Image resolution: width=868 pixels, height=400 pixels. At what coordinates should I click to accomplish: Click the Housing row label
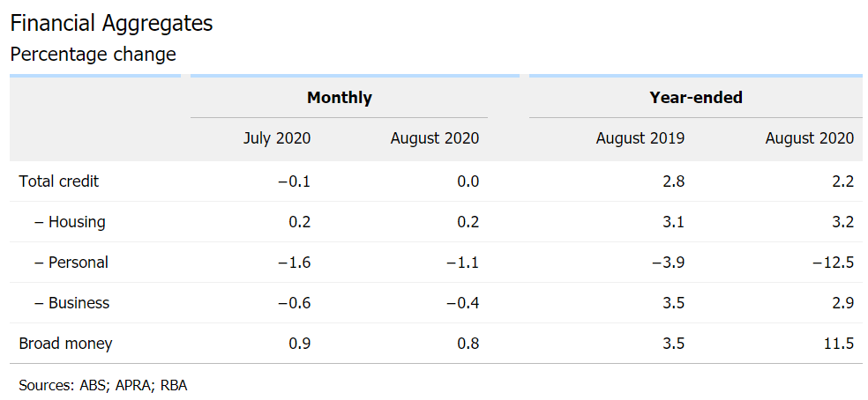71,222
